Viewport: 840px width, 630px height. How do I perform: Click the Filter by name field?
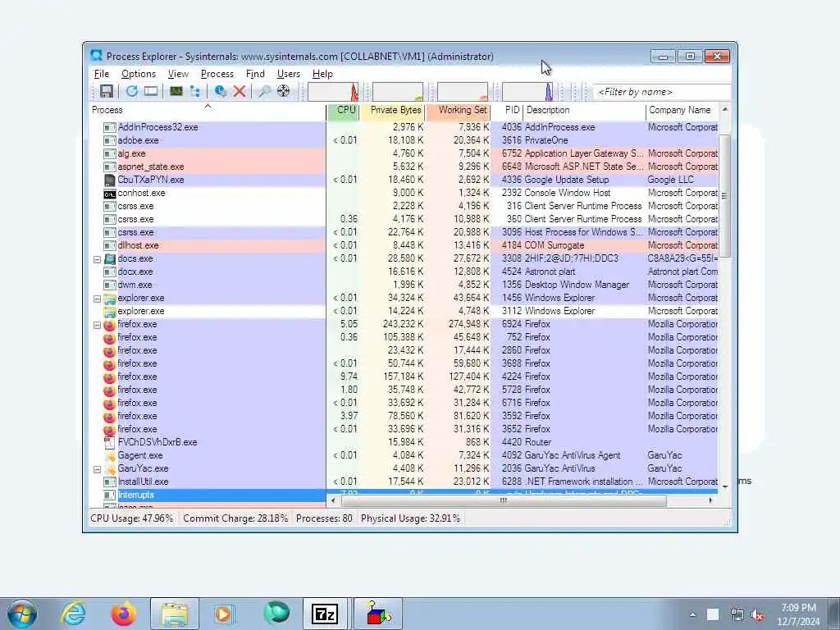[x=662, y=92]
